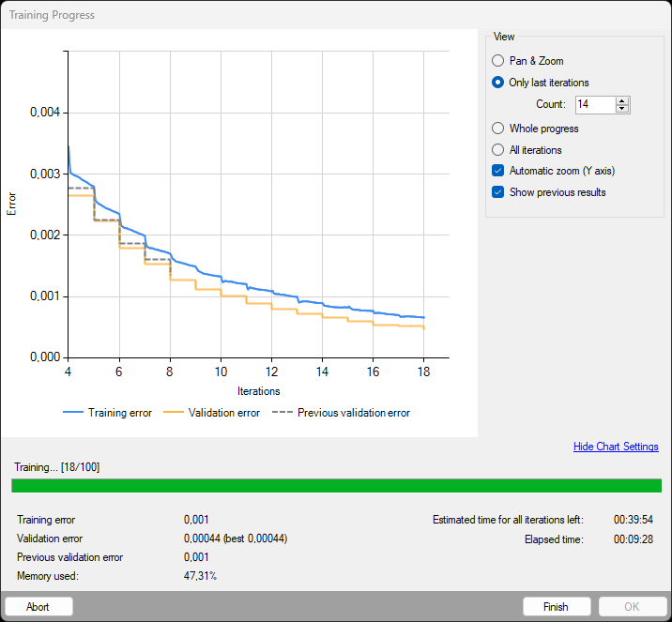Click the blue Training error legend line
The image size is (672, 622).
(73, 412)
